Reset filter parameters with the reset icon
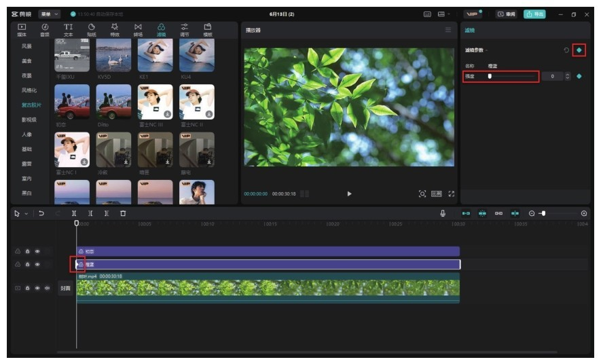The width and height of the screenshot is (601, 364). tap(566, 50)
